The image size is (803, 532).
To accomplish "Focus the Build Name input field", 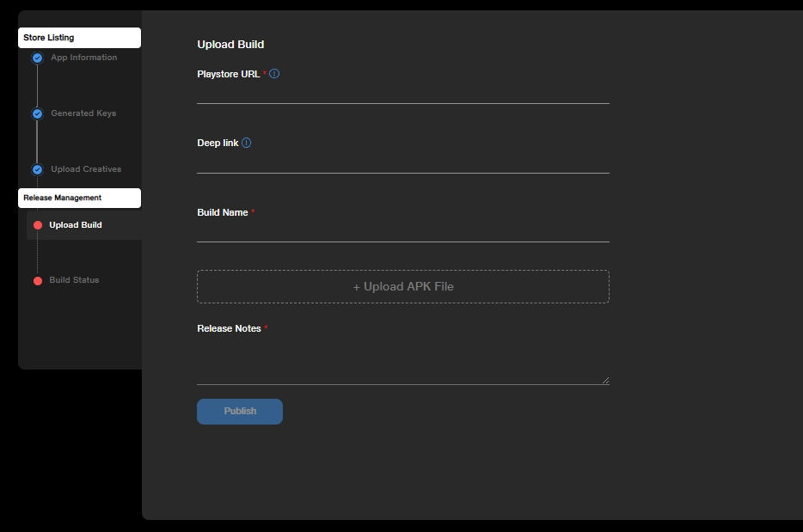I will 402,232.
